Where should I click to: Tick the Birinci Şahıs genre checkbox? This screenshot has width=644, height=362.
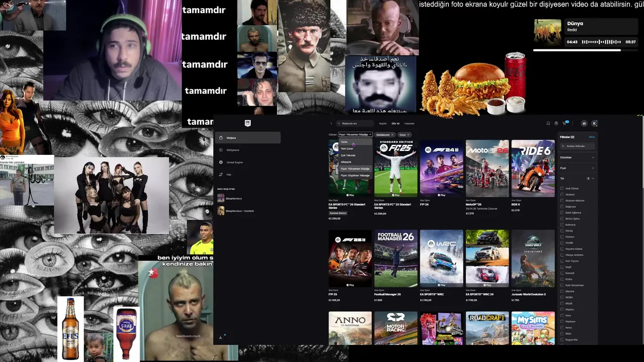point(562,219)
